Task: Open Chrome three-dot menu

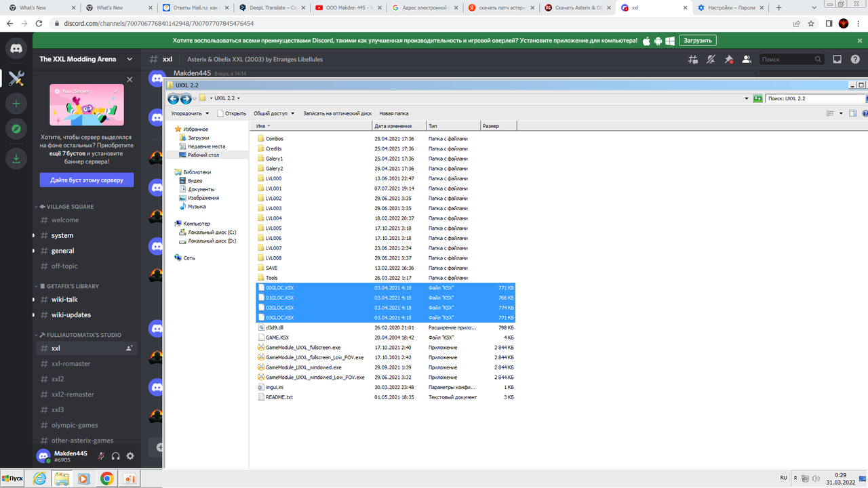Action: 859,23
